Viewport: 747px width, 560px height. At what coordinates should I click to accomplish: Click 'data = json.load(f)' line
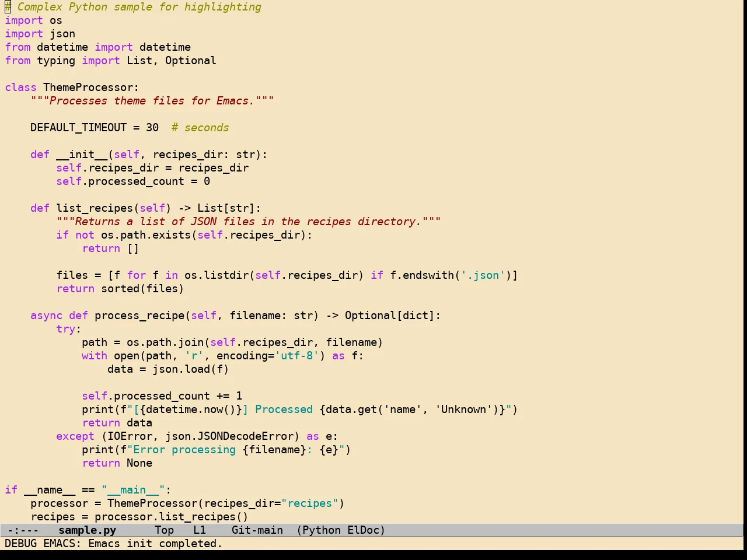tap(168, 369)
